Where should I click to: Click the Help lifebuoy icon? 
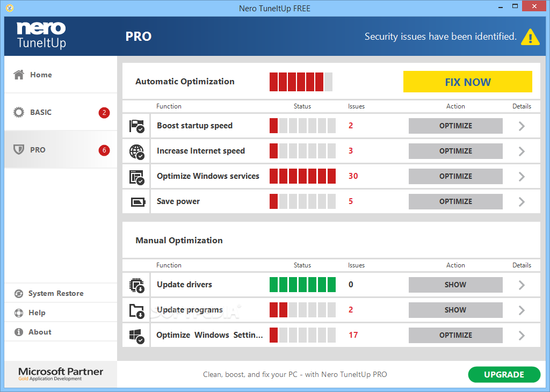tap(19, 313)
